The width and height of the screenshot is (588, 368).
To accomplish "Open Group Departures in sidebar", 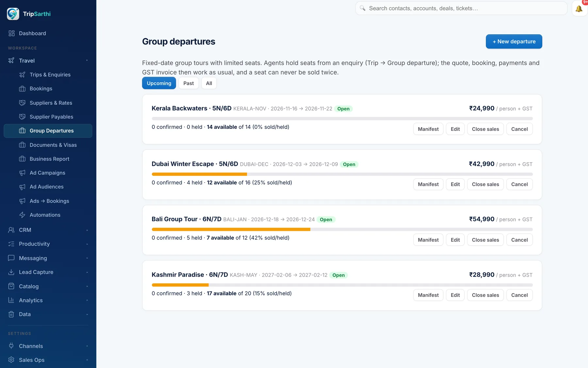I will (48, 131).
